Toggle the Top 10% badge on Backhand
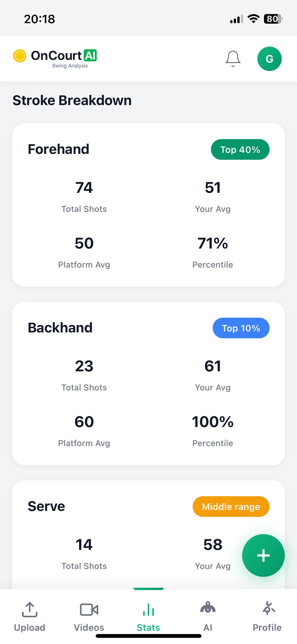 click(241, 328)
